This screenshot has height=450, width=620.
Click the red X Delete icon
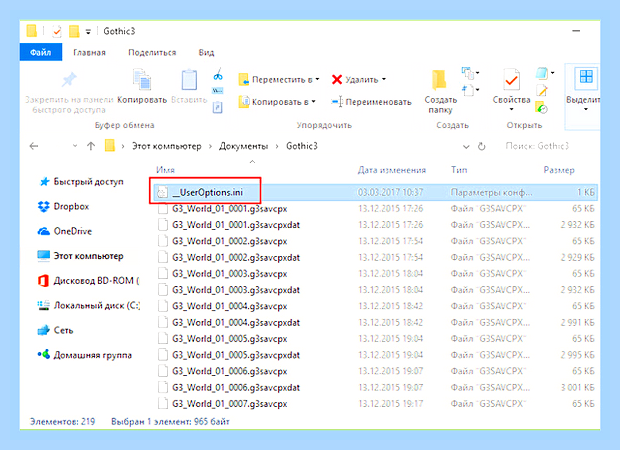click(x=337, y=79)
